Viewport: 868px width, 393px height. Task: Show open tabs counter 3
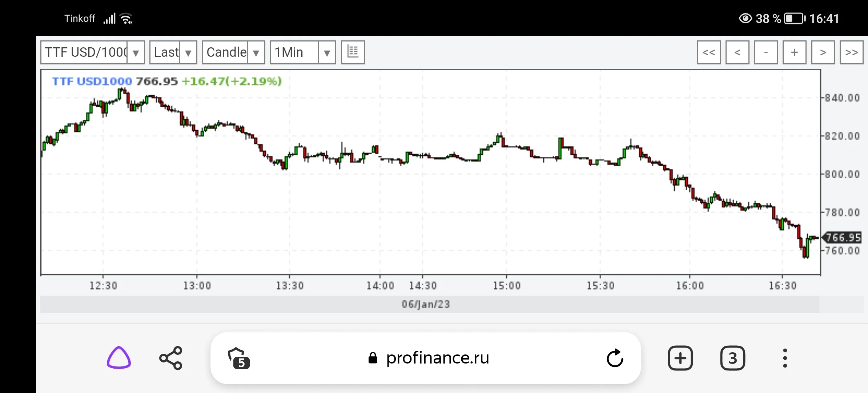click(x=732, y=358)
